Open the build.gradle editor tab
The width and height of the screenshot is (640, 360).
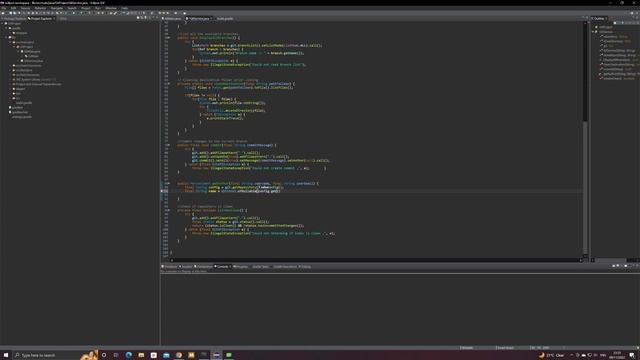224,19
